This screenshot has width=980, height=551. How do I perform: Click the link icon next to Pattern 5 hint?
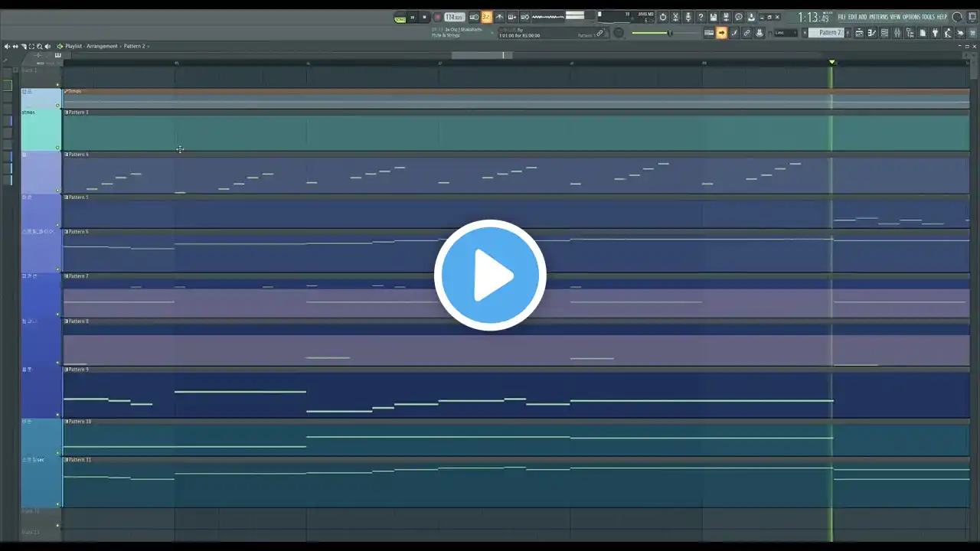click(599, 32)
